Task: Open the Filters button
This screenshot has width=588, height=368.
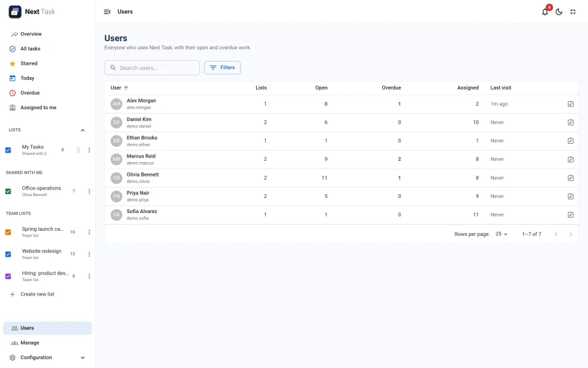Action: 222,67
